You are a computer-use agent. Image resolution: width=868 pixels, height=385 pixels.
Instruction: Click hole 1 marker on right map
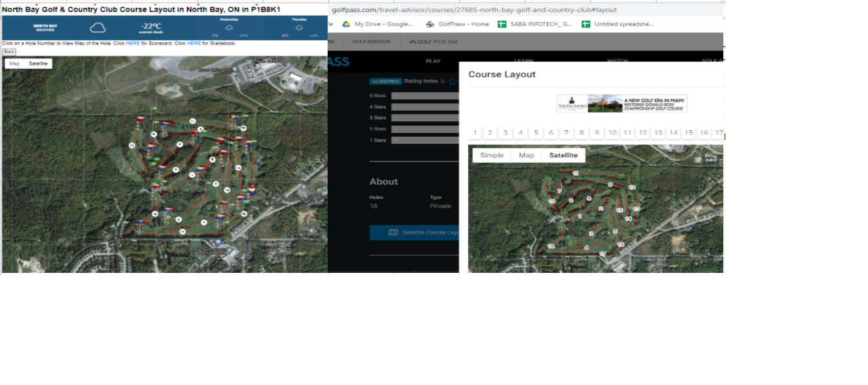pos(579,216)
